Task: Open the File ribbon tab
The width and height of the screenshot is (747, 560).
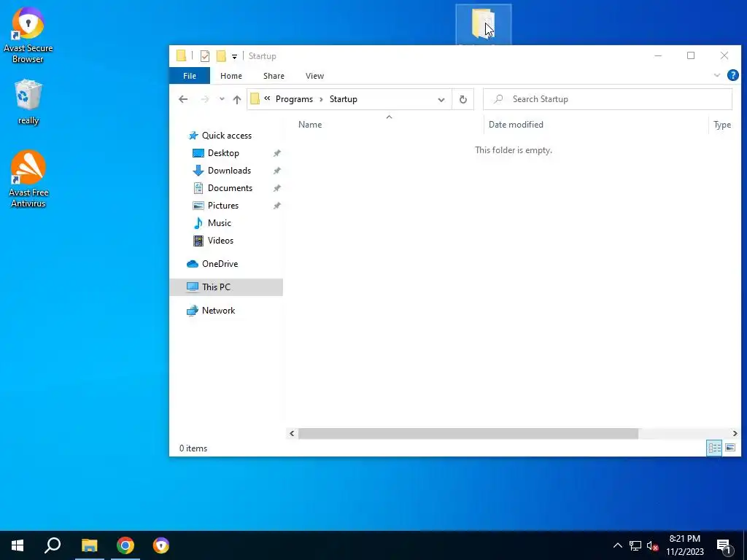Action: pyautogui.click(x=190, y=76)
